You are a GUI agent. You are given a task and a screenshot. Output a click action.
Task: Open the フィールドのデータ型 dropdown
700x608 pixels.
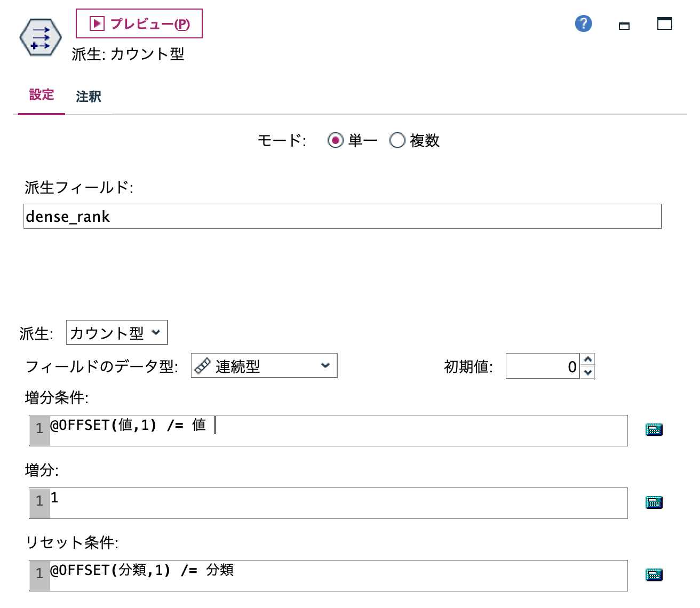[264, 365]
